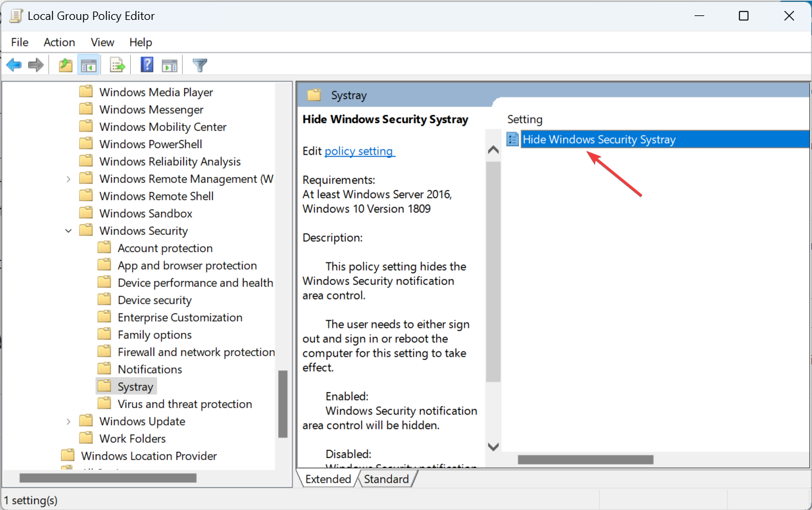Select Firewall and network protection folder

pos(196,352)
